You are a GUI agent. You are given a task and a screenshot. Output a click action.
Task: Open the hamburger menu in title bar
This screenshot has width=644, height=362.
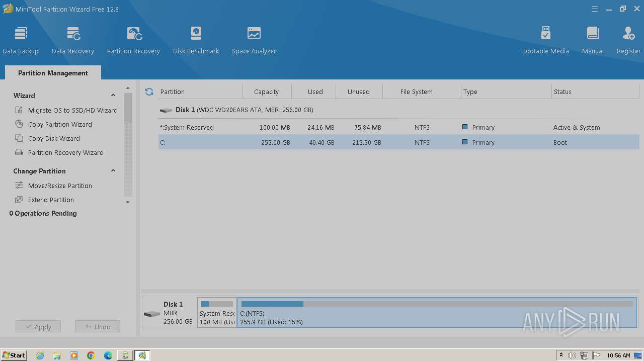coord(595,9)
